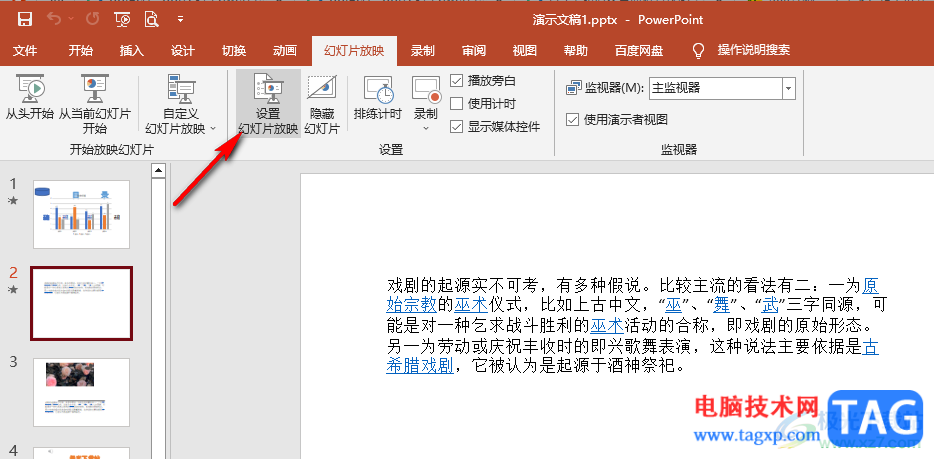Switch to the 动画 ribbon tab
This screenshot has height=459, width=934.
[285, 51]
